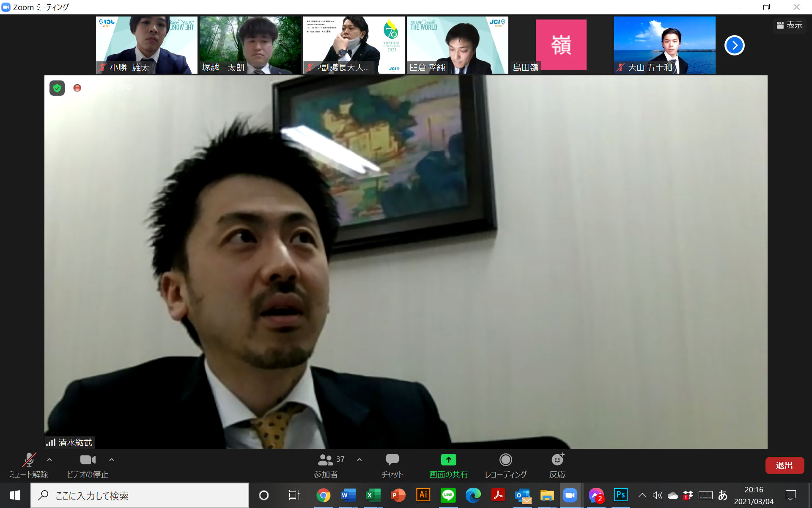Click the red recording indicator icon
The image size is (812, 508).
click(x=77, y=88)
